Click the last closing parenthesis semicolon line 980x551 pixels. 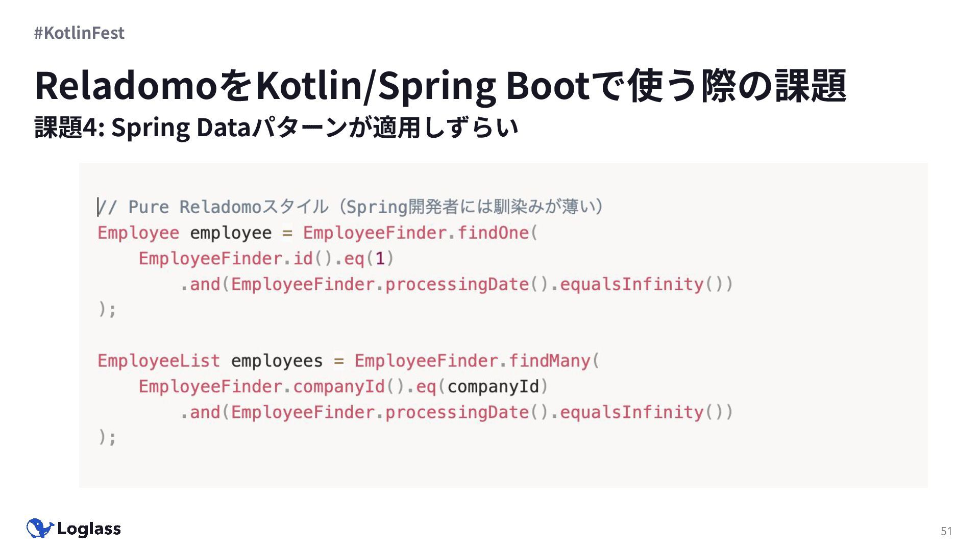[x=107, y=438]
